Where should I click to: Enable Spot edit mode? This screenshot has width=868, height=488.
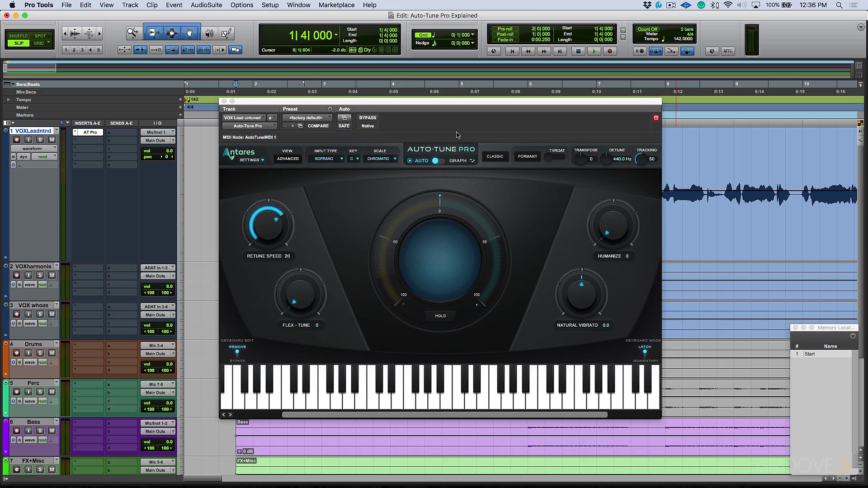[x=40, y=36]
